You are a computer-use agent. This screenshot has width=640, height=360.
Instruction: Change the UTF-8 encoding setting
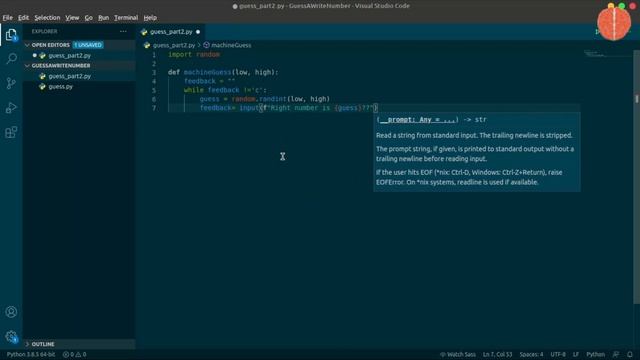558,354
